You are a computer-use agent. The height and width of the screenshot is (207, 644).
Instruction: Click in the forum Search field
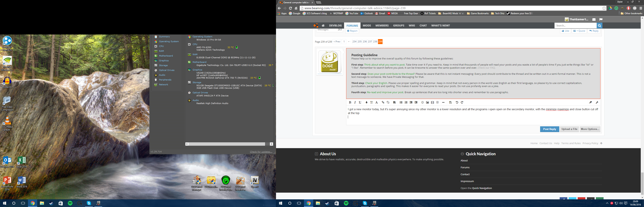coord(575,25)
